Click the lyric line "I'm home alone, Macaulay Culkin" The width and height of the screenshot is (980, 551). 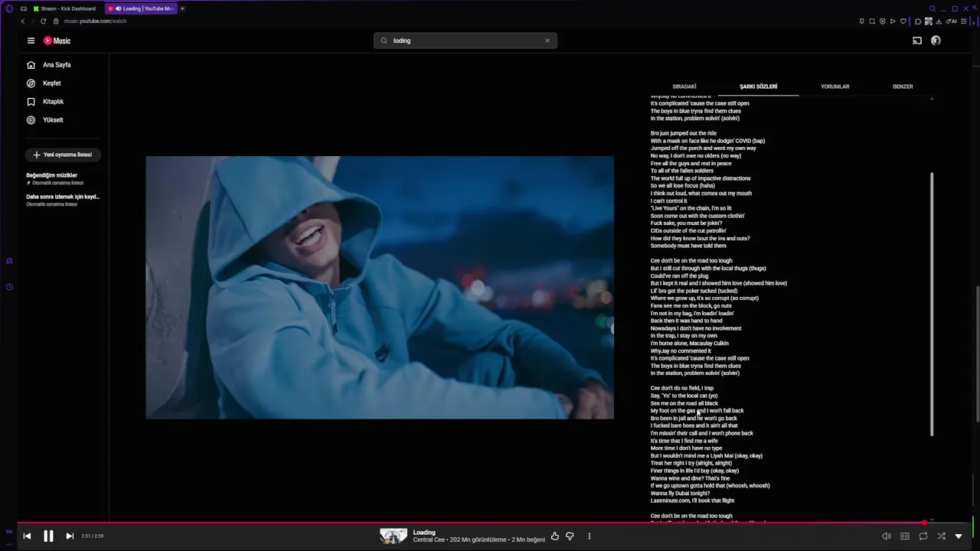pyautogui.click(x=690, y=344)
